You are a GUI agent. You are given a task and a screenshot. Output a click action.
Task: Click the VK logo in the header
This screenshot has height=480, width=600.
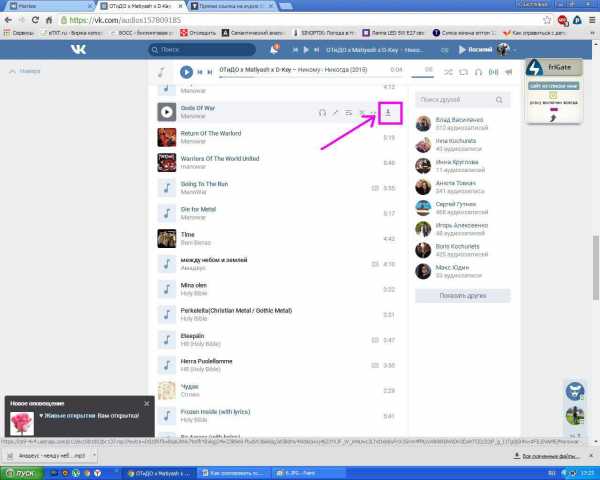[x=78, y=49]
